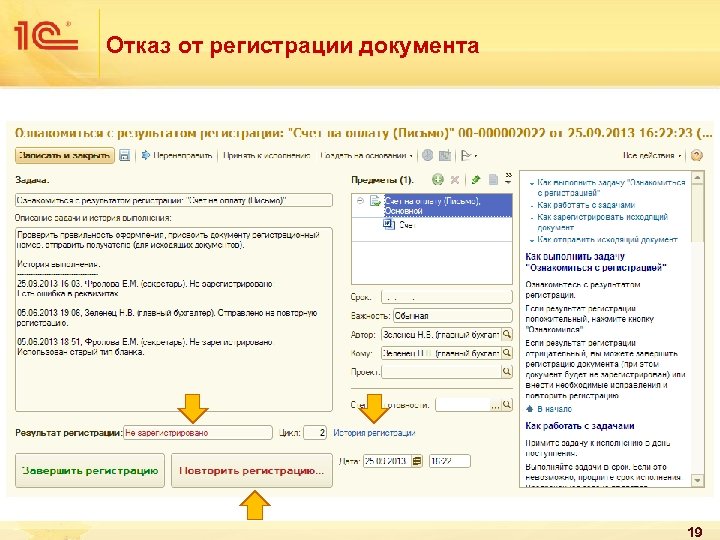Viewport: 720px width, 540px height.
Task: Click history line Отправлено на повторную регистрацию
Action: click(167, 318)
